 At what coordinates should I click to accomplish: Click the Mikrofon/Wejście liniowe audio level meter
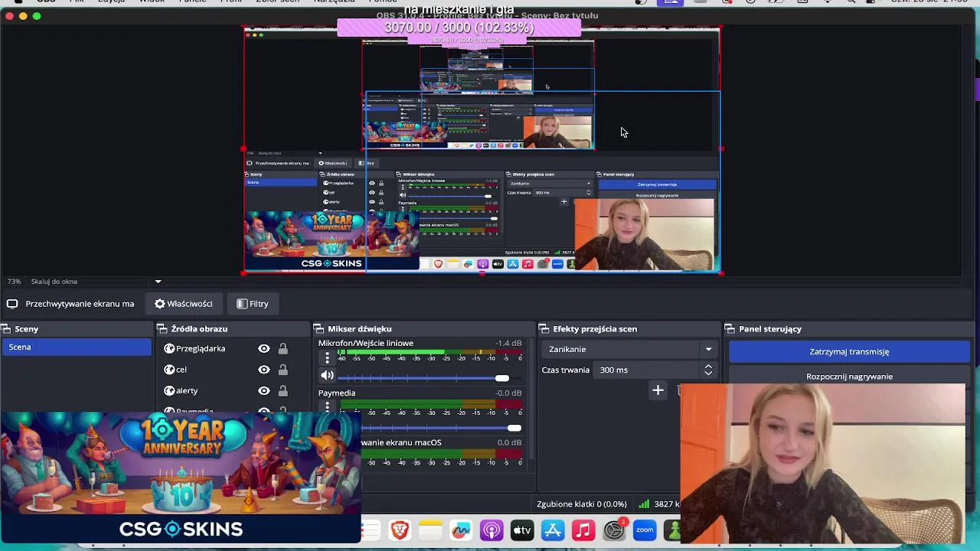(x=430, y=352)
